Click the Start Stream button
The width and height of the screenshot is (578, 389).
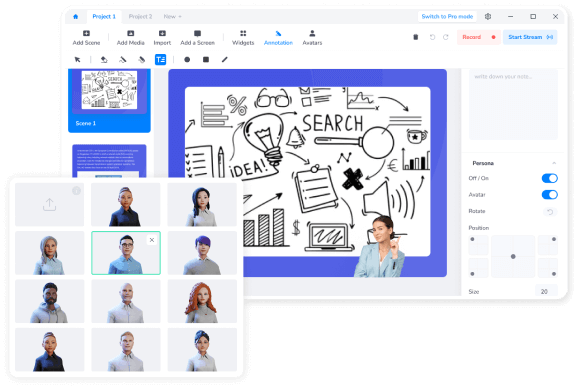pos(530,37)
